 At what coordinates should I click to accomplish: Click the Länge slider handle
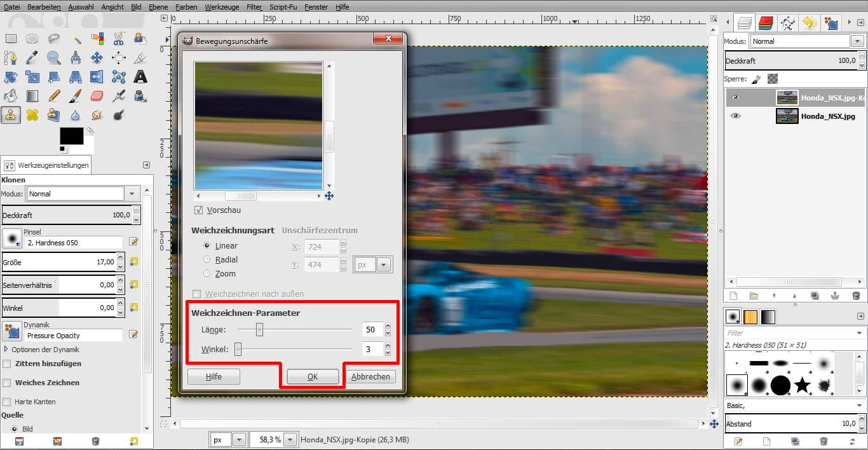pyautogui.click(x=259, y=329)
